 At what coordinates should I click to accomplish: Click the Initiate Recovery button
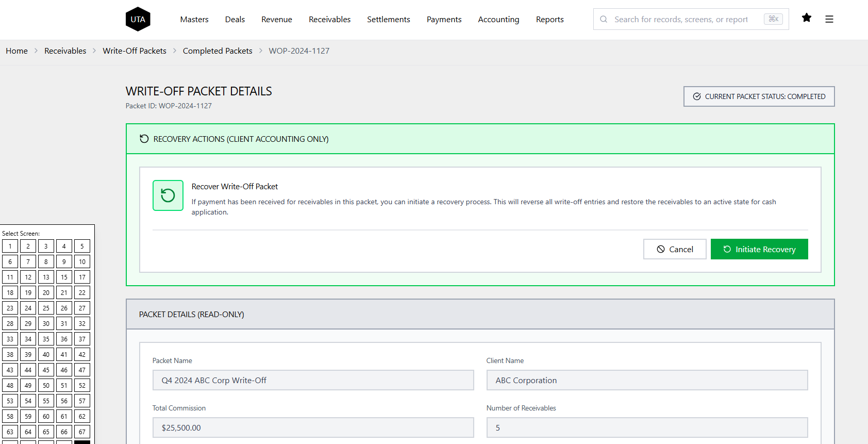759,249
